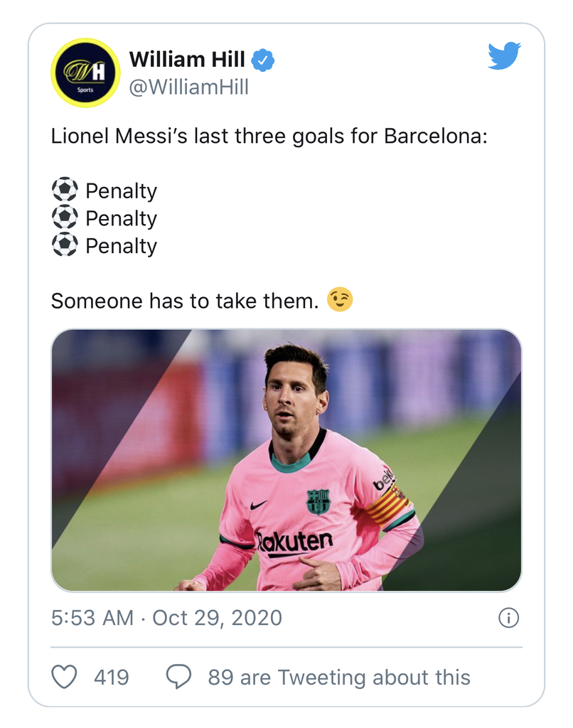Open the player photo in the tweet
The image size is (573, 728).
click(286, 460)
